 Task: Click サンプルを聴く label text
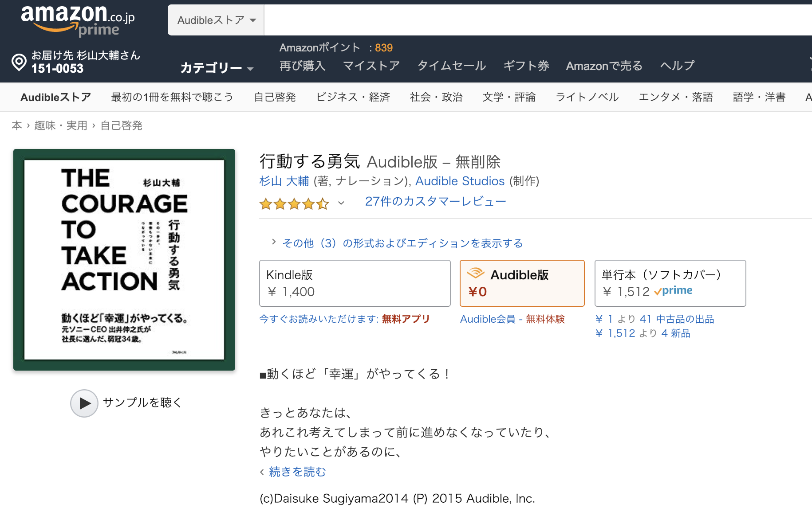(142, 403)
